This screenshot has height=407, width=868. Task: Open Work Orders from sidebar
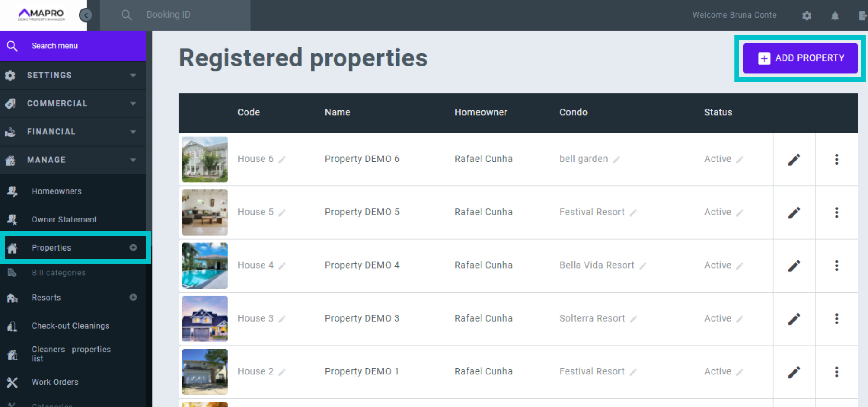pyautogui.click(x=55, y=383)
